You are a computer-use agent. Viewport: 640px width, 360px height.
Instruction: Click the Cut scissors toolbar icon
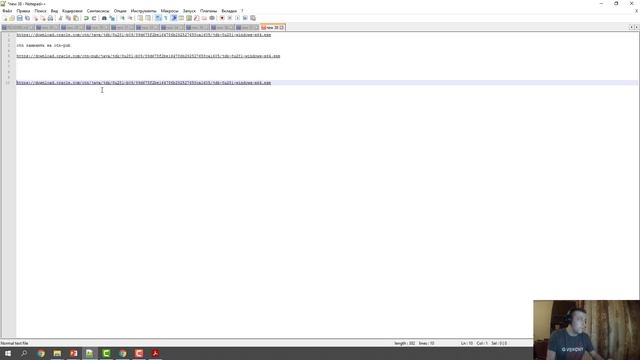click(x=60, y=18)
